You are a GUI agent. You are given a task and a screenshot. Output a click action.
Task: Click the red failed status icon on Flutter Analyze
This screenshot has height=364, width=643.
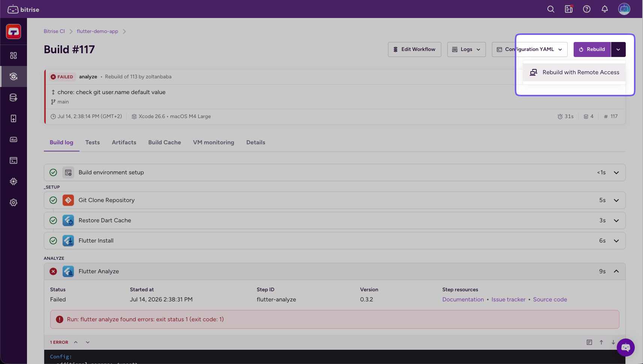pos(53,271)
